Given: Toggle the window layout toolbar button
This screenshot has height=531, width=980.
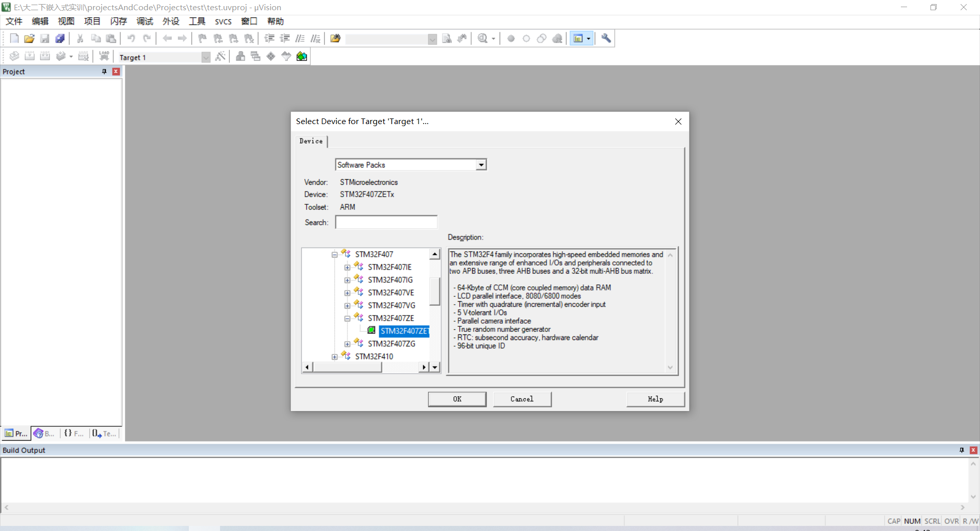Looking at the screenshot, I should 578,38.
